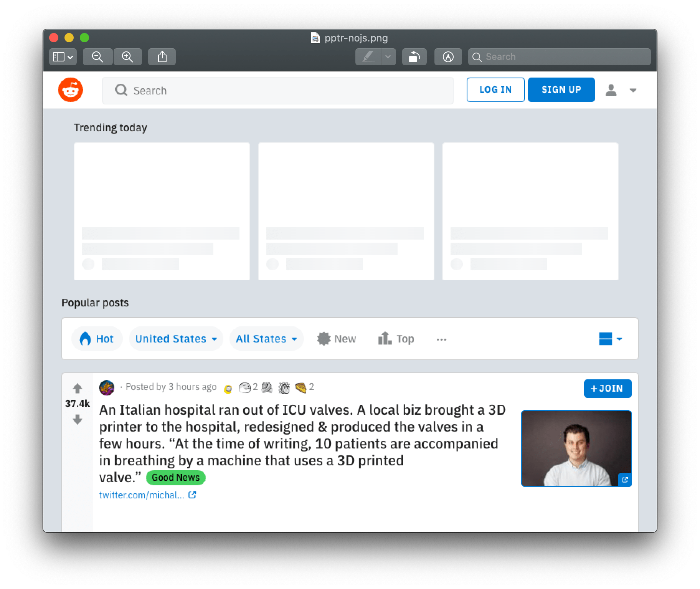Expand the user menu caret
This screenshot has width=700, height=589.
633,91
